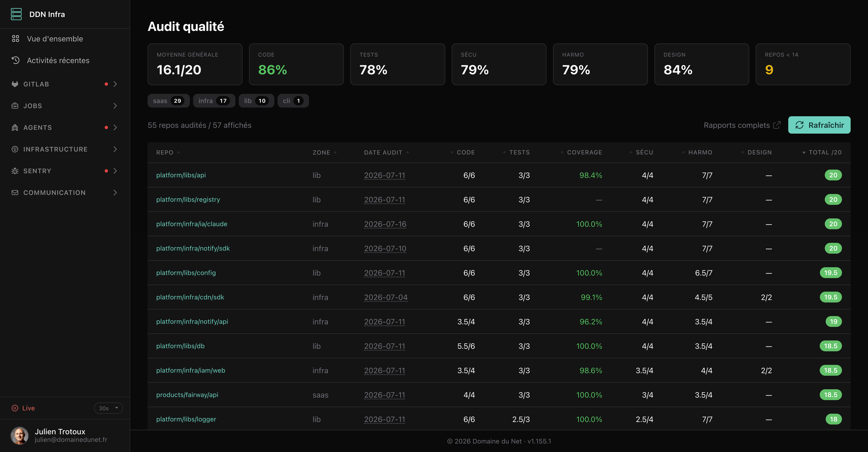Expand the Infrastructure section chevron
Screen dimensions: 868x452
(115, 149)
